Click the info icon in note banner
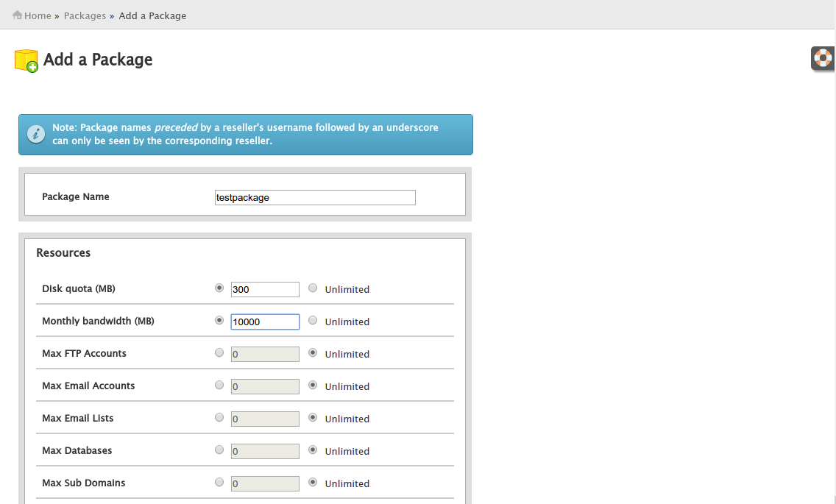The width and height of the screenshot is (836, 504). tap(35, 134)
